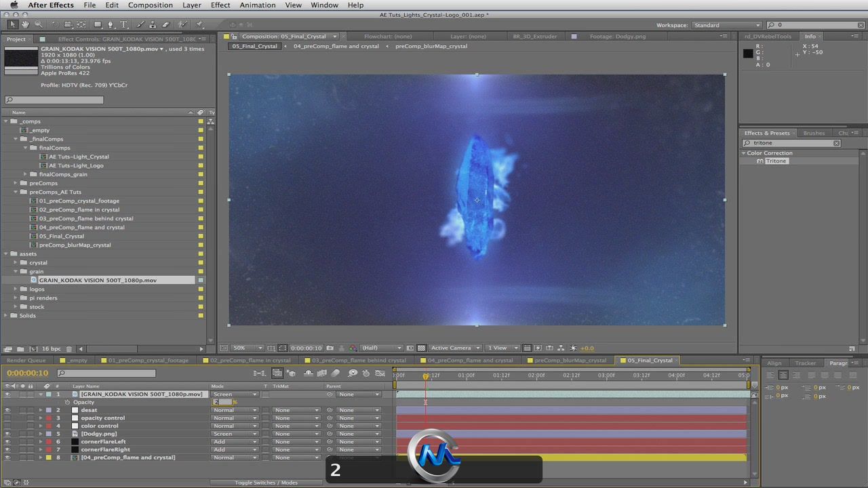Open the Composition menu

point(151,5)
